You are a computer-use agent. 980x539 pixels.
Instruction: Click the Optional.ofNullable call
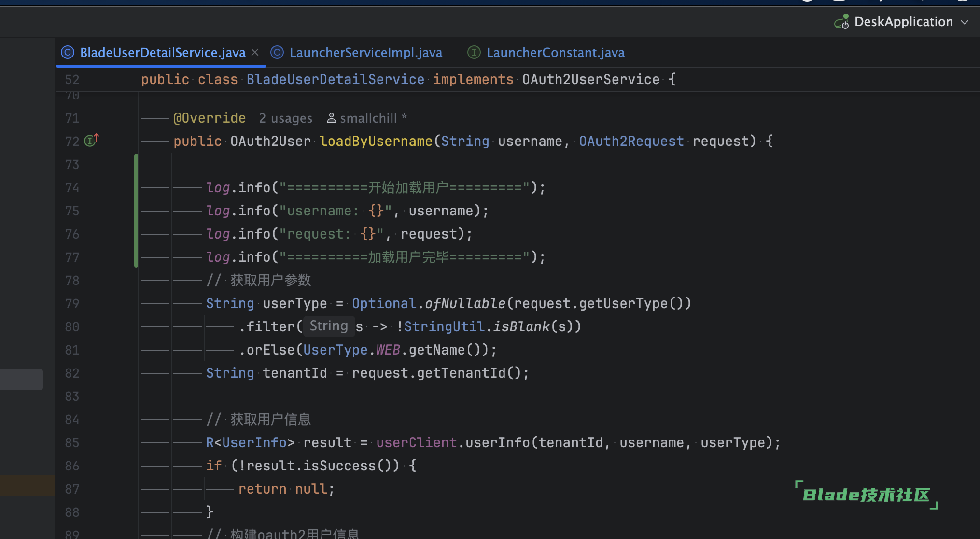tap(429, 304)
